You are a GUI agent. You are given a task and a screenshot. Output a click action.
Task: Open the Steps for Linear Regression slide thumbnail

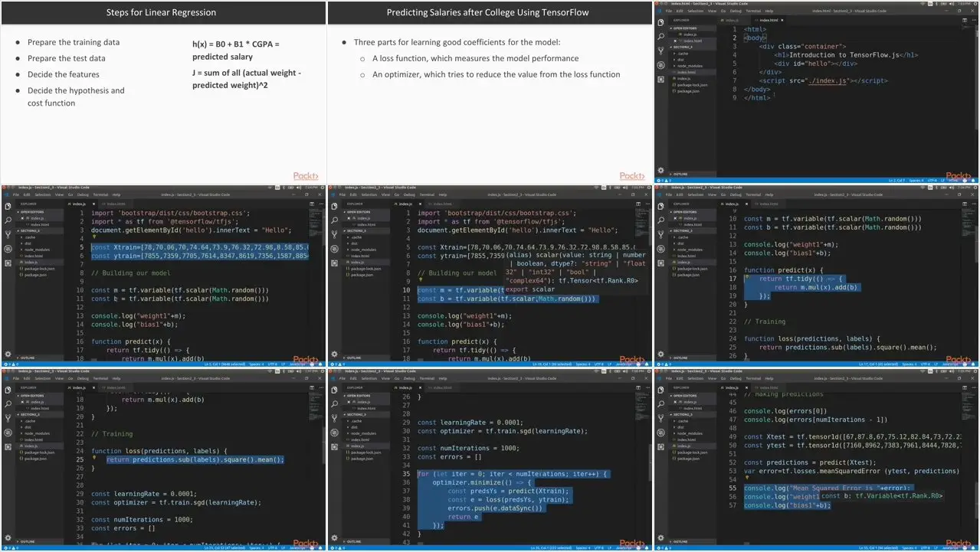tap(162, 92)
